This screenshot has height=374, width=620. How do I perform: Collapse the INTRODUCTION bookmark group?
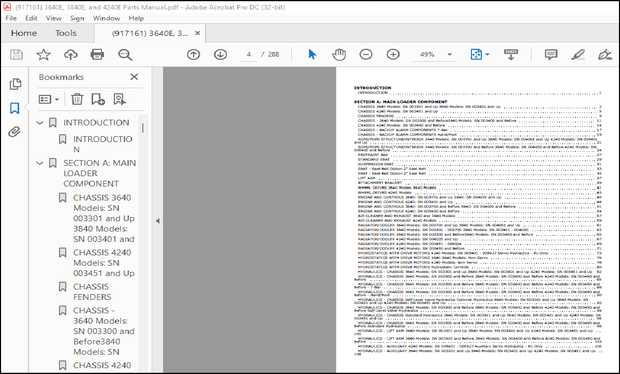pos(40,123)
